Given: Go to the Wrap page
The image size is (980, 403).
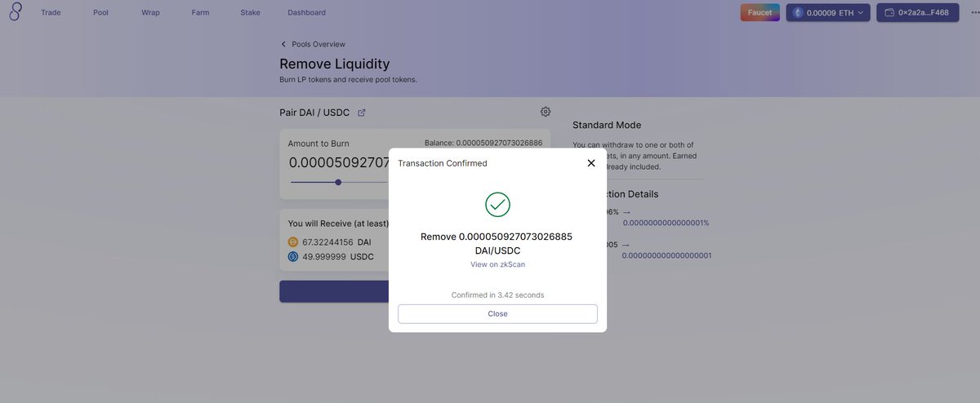Looking at the screenshot, I should [x=150, y=13].
